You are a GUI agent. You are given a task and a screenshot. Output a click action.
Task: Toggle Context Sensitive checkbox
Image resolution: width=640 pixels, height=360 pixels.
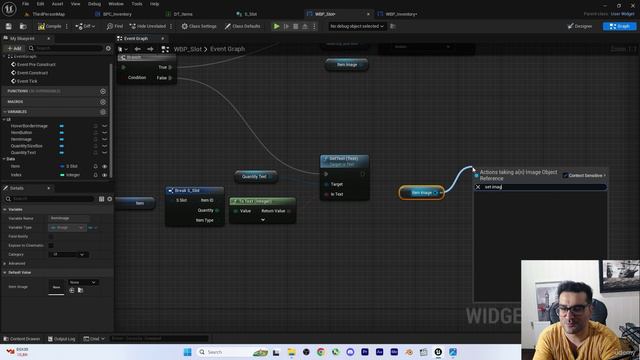click(565, 176)
